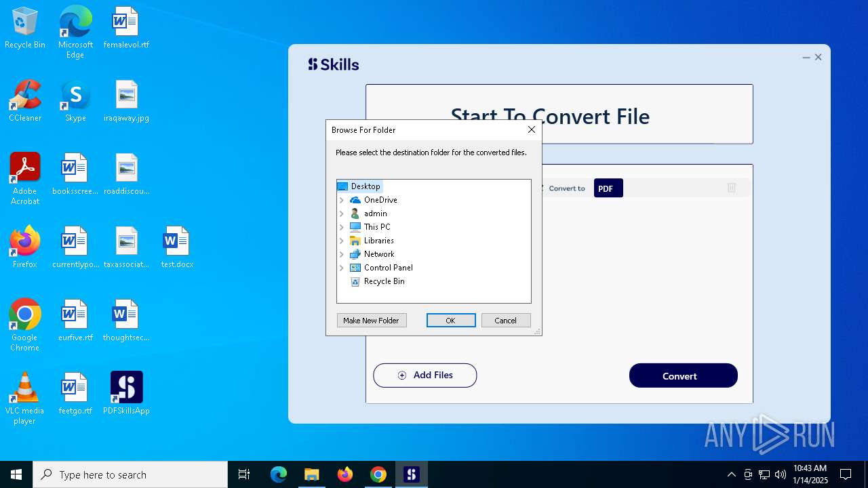Open the PDF format dropdown
Viewport: 868px width, 488px height.
click(608, 188)
